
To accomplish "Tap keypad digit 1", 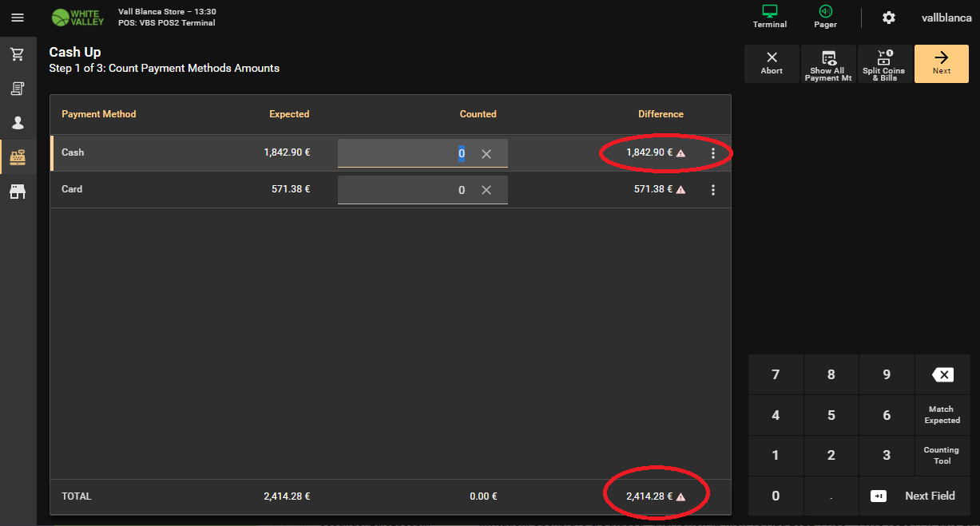I will (x=776, y=456).
